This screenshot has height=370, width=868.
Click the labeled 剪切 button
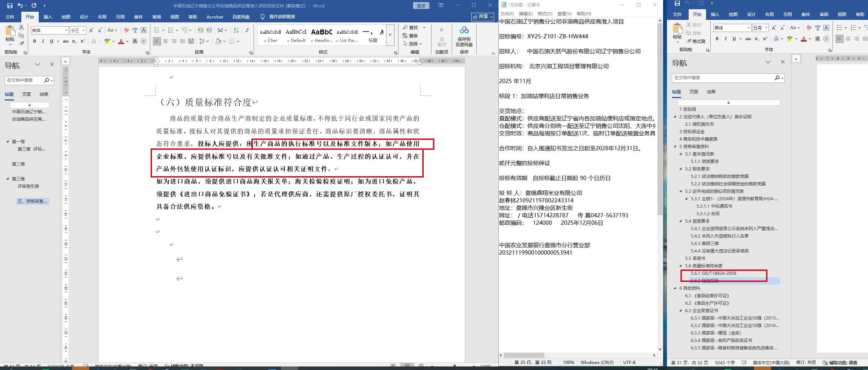coord(694,25)
